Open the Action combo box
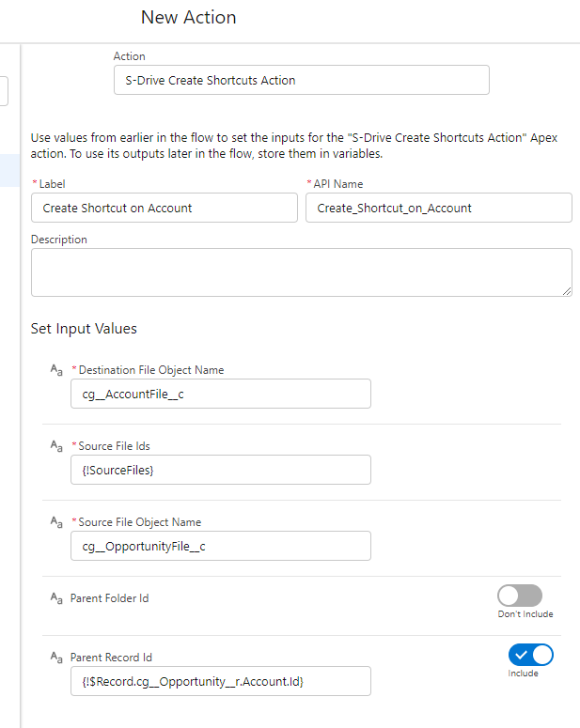Viewport: 580px width, 728px height. pyautogui.click(x=301, y=80)
